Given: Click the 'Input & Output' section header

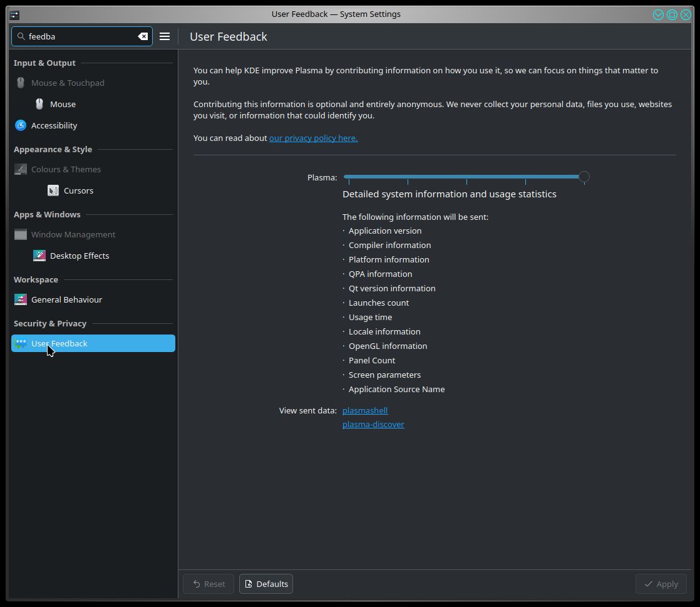Looking at the screenshot, I should (x=44, y=63).
